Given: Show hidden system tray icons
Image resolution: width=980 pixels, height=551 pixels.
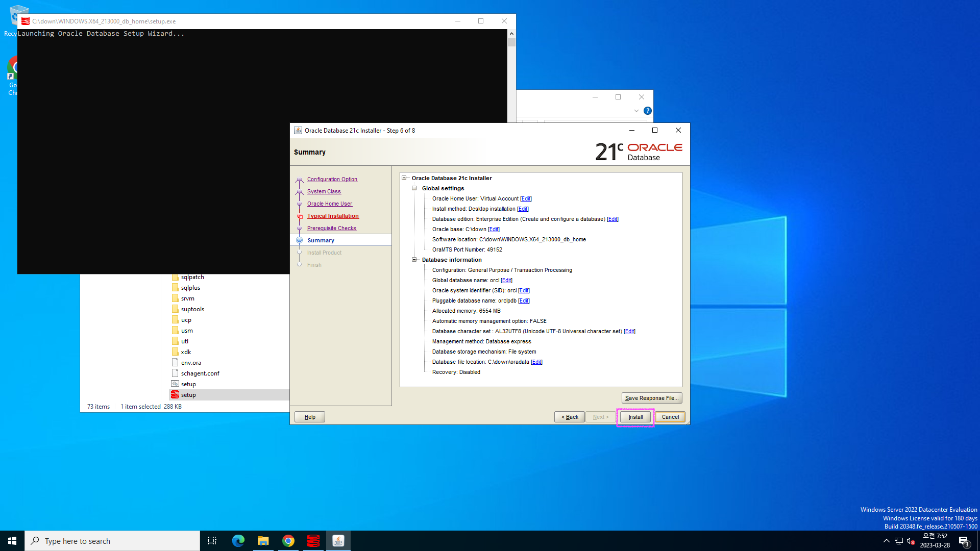Looking at the screenshot, I should click(886, 541).
